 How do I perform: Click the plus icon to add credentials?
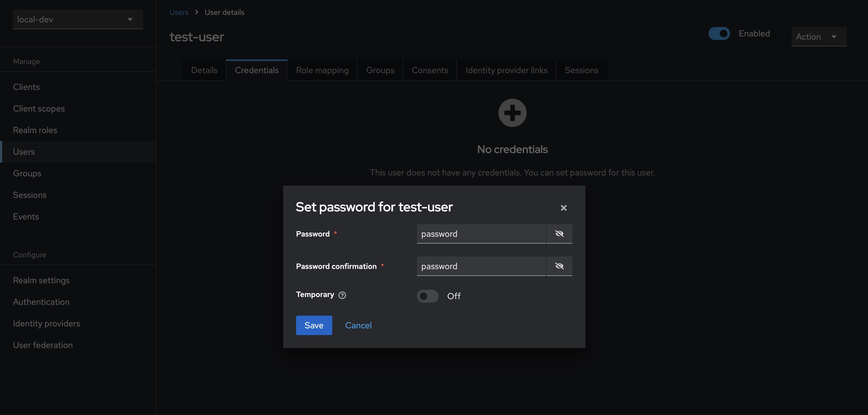[512, 113]
